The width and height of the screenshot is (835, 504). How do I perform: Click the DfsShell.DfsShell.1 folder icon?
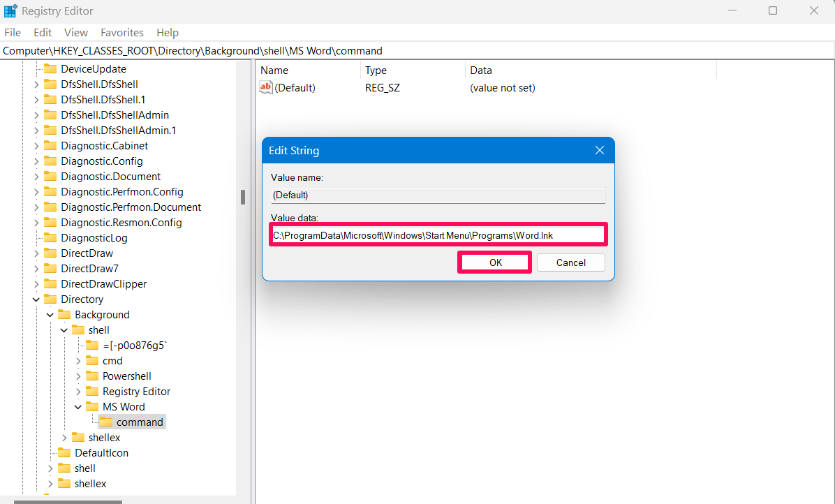pyautogui.click(x=50, y=100)
